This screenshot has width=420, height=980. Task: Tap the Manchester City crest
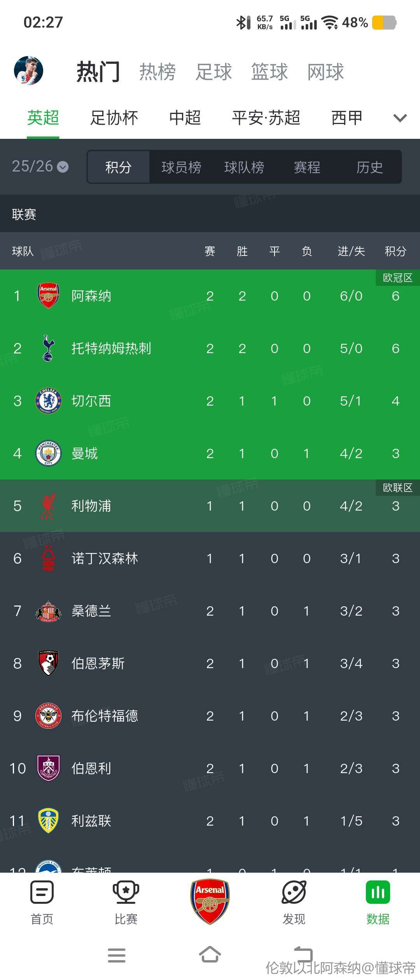click(x=48, y=453)
